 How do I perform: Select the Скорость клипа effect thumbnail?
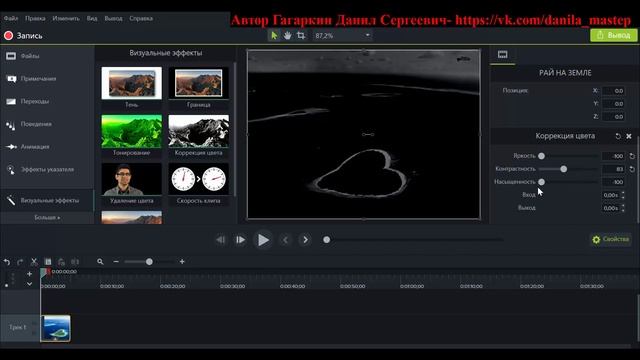click(198, 179)
